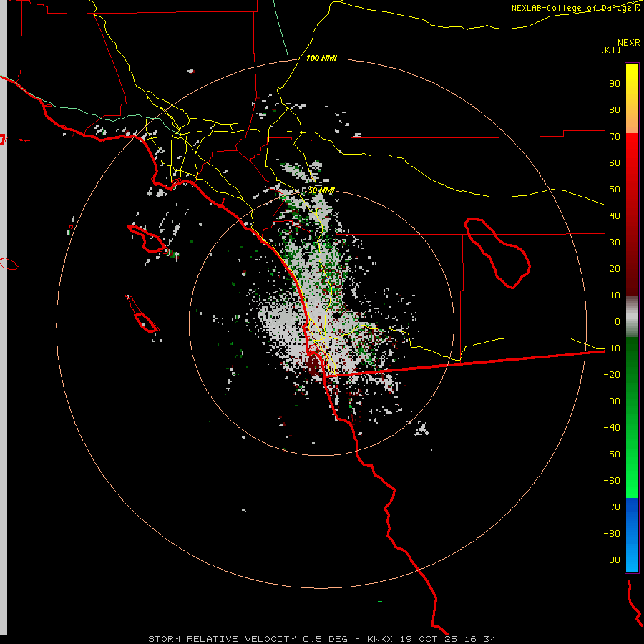Click the 50 value on the velocity scale
Viewport: 644px width, 644px height.
(615, 190)
